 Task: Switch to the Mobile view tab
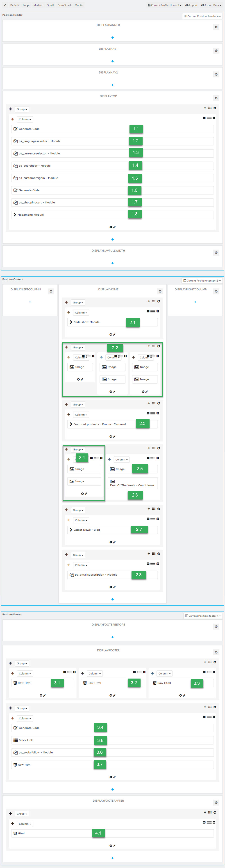pyautogui.click(x=79, y=5)
